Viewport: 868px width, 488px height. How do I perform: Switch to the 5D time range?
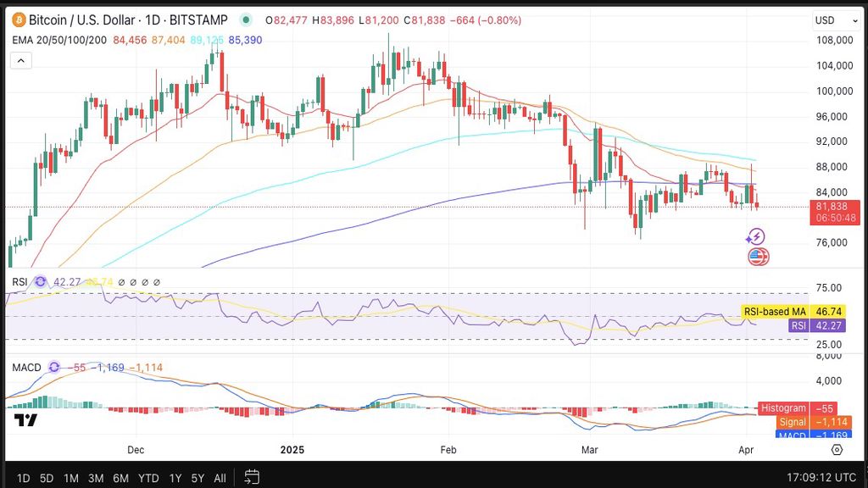[47, 478]
